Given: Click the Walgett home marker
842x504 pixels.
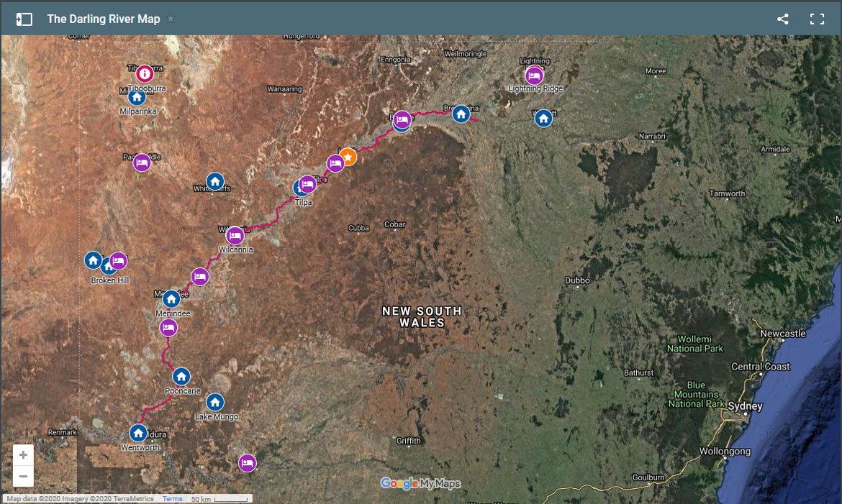Looking at the screenshot, I should (x=543, y=118).
